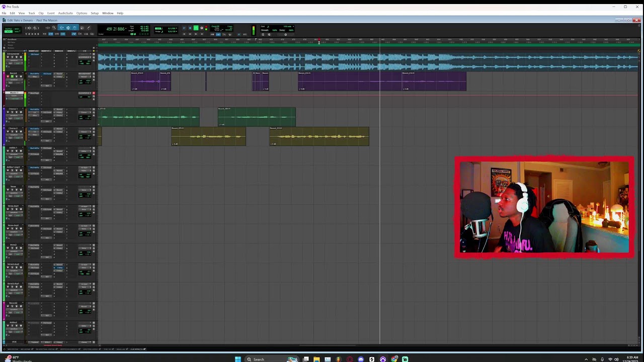Click Return to Zero in the transport

pyautogui.click(x=184, y=34)
